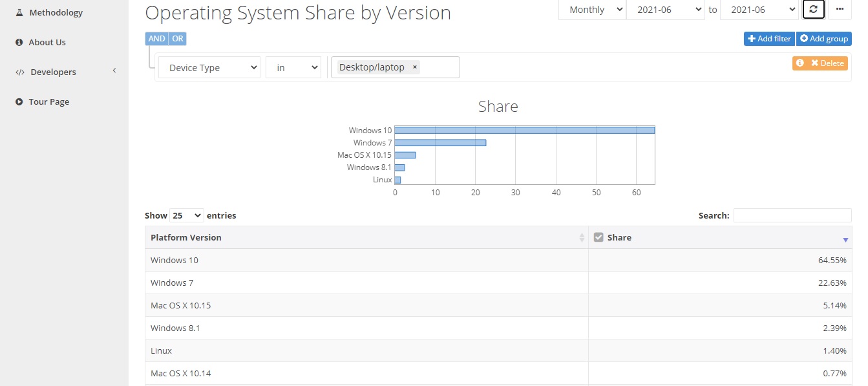Screen dimensions: 868x386
Task: Click the Linux chart bar
Action: (x=397, y=180)
